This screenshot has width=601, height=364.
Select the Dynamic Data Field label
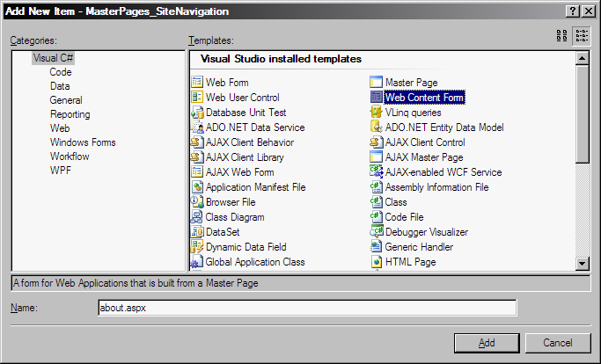point(246,247)
